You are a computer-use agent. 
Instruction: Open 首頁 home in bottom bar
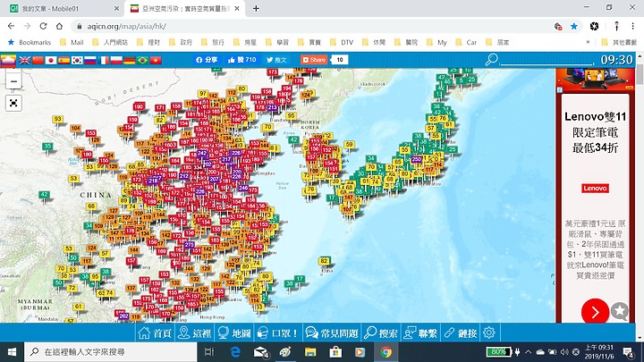[155, 333]
